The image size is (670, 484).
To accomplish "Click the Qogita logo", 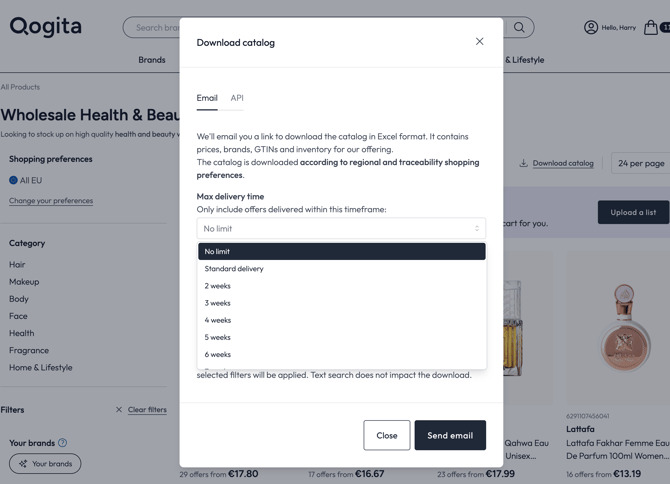I will pyautogui.click(x=46, y=27).
